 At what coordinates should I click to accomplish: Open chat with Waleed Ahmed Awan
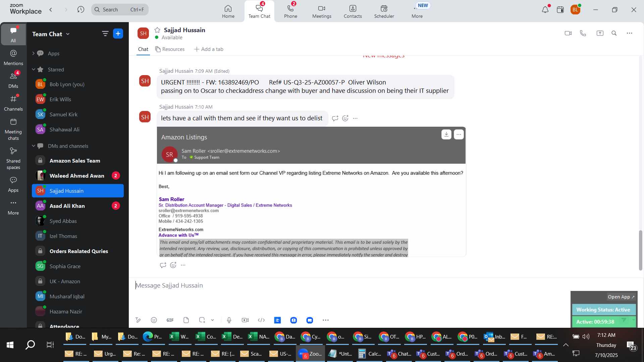(x=78, y=176)
